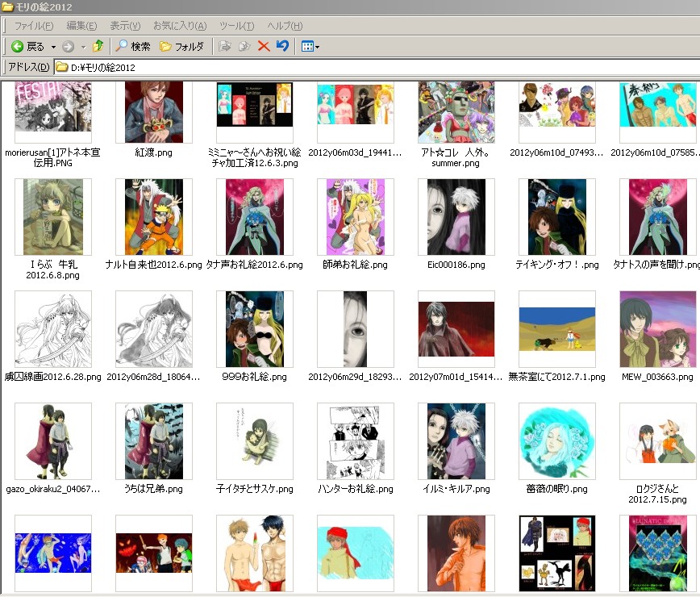This screenshot has width=700, height=597.
Task: Click the Copy To folder icon
Action: click(x=244, y=47)
